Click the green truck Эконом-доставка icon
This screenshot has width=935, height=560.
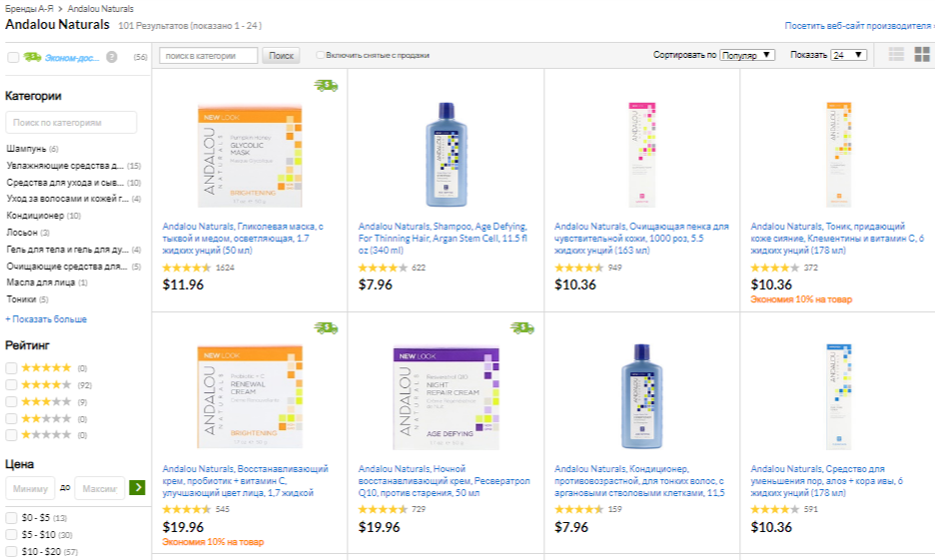tap(32, 57)
